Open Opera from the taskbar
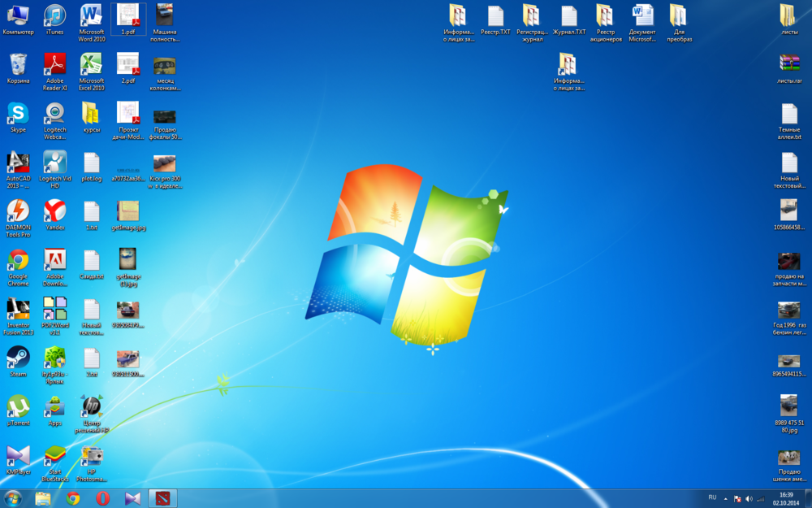Image resolution: width=812 pixels, height=508 pixels. [102, 499]
